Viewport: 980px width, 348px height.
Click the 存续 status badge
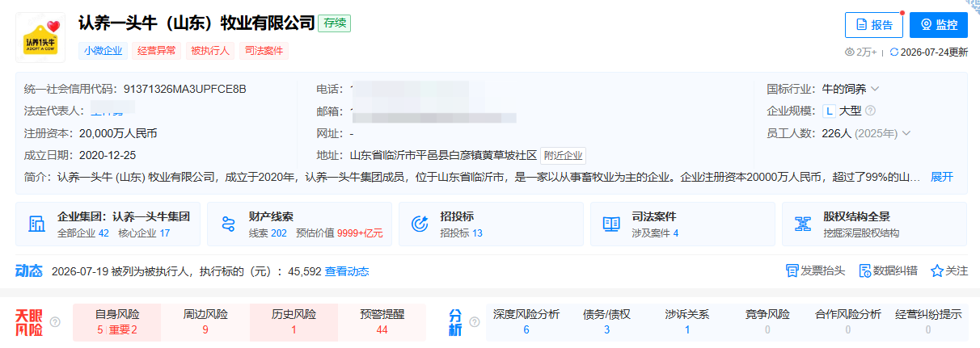pos(334,23)
